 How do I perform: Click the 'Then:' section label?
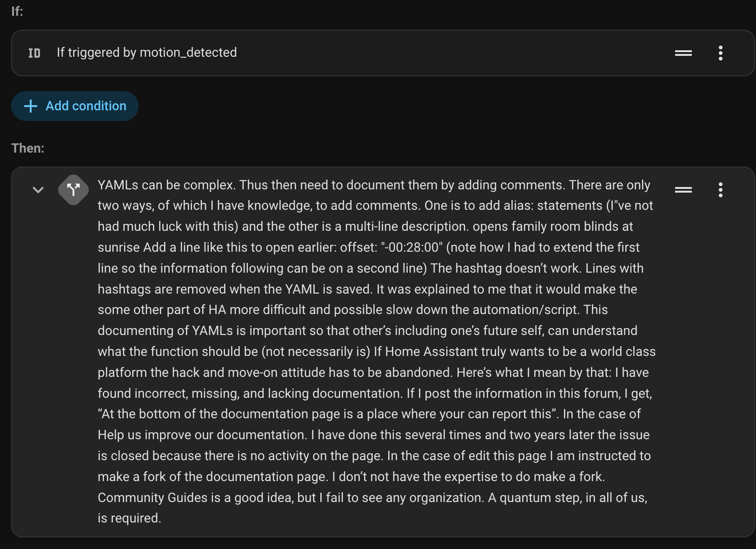point(28,148)
